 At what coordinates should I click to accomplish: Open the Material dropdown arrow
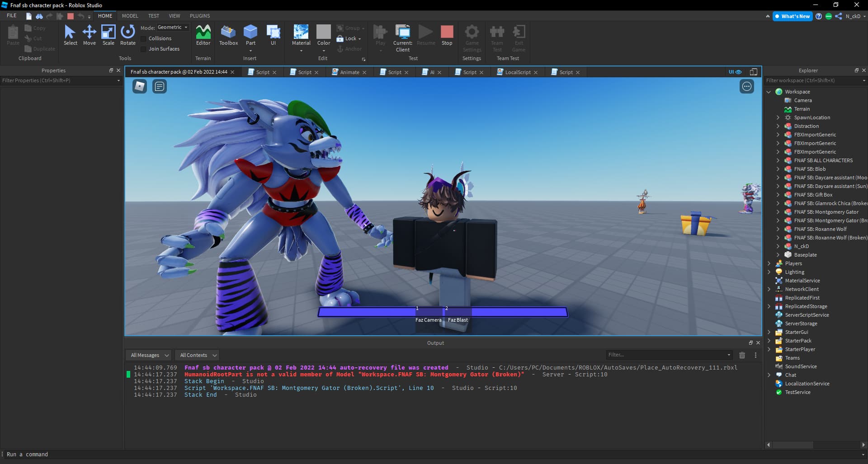click(301, 51)
